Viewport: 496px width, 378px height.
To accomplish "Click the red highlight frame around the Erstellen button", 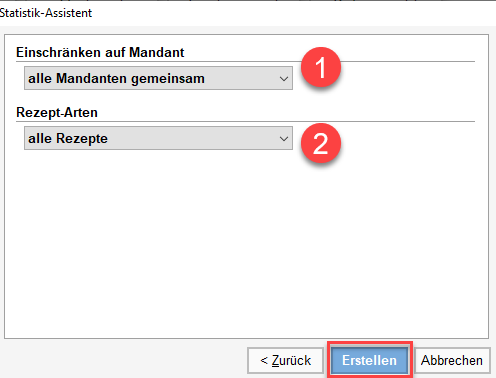I will 370,343.
